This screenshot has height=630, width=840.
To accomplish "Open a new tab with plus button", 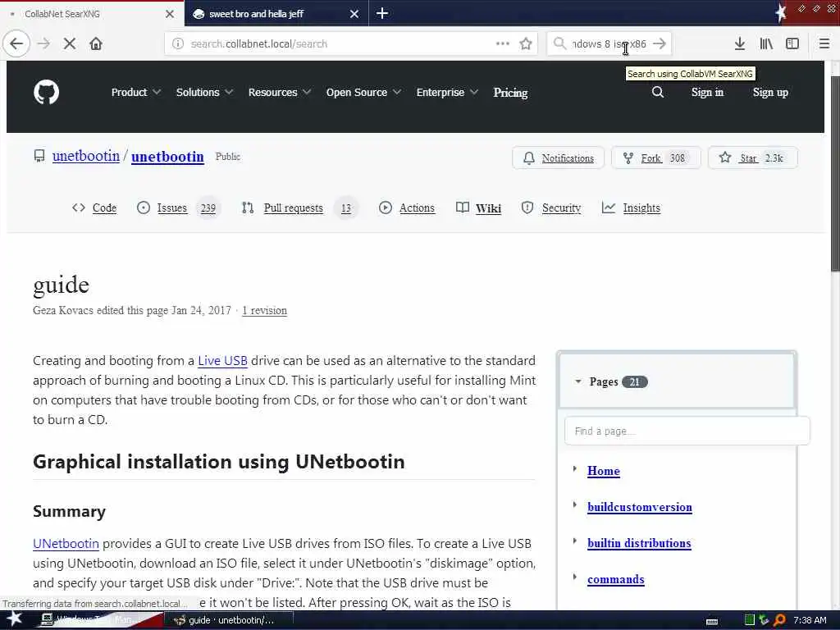I will pyautogui.click(x=382, y=13).
